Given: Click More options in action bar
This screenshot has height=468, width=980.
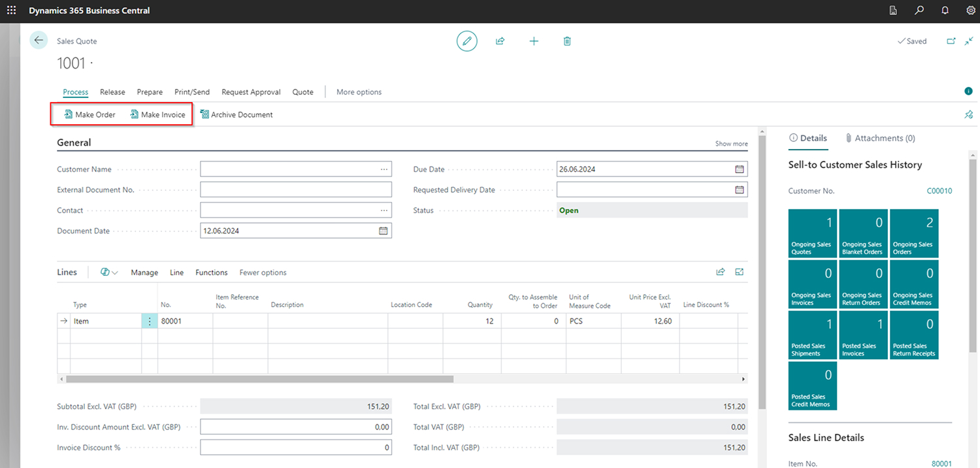Looking at the screenshot, I should (x=359, y=92).
